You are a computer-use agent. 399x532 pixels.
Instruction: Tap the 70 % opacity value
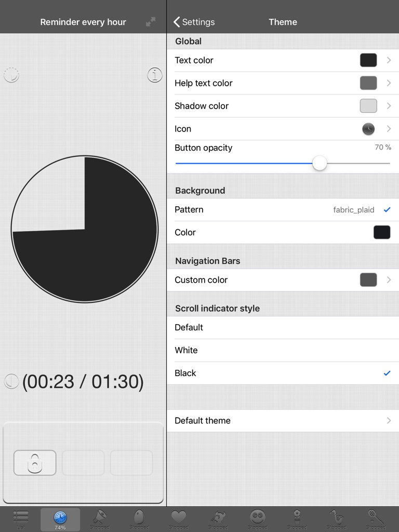click(x=383, y=147)
